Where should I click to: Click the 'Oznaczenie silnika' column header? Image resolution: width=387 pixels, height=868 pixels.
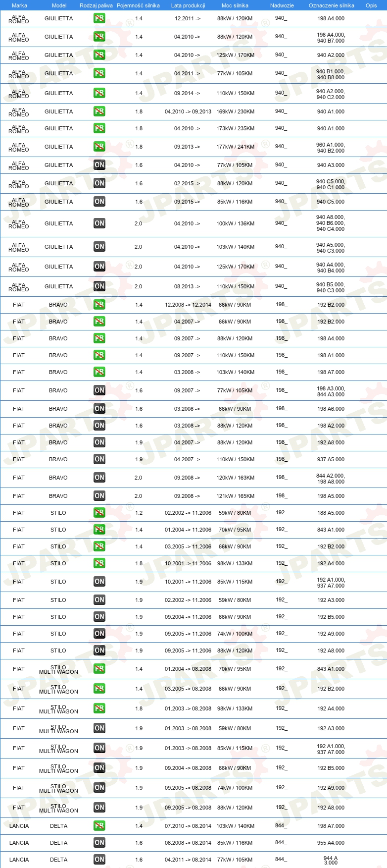pyautogui.click(x=332, y=5)
